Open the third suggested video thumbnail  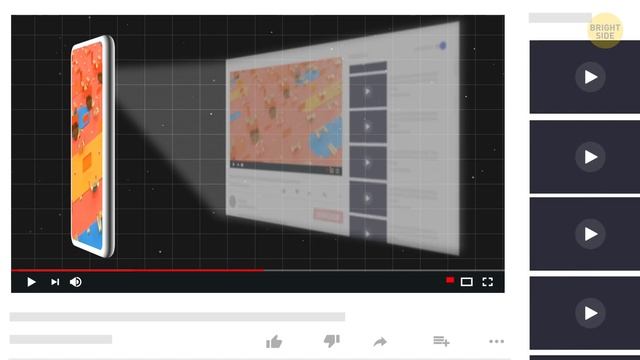[x=585, y=234]
